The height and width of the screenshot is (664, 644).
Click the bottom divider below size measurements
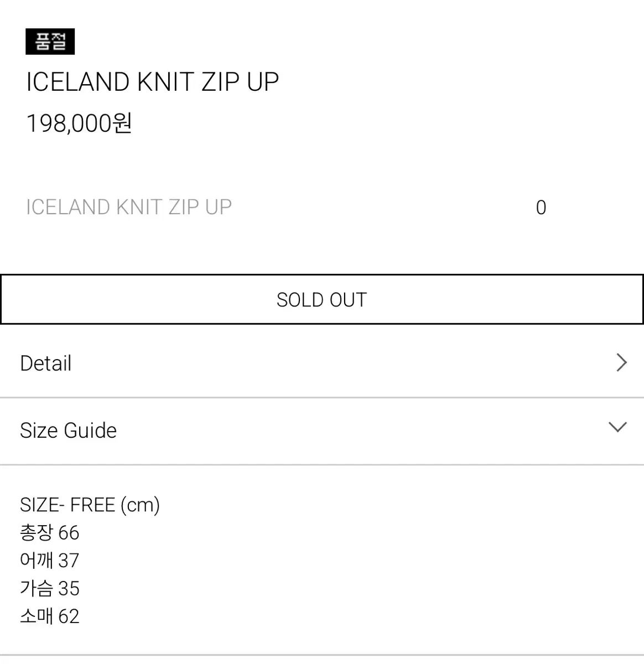322,655
